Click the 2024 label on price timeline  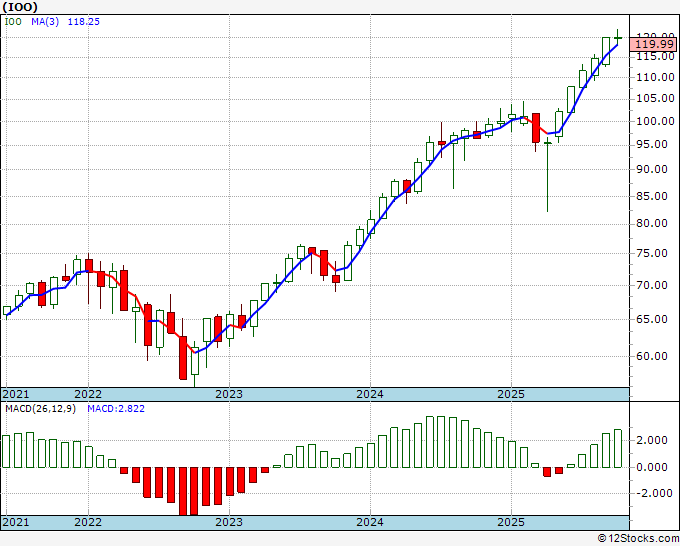coord(370,394)
